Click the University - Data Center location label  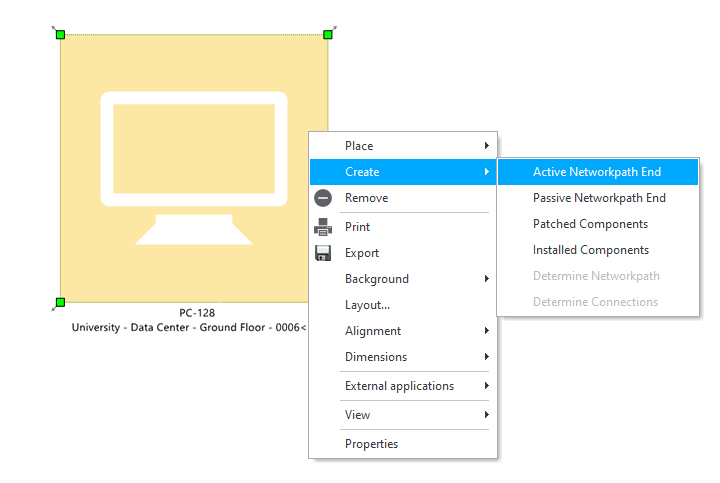(189, 327)
